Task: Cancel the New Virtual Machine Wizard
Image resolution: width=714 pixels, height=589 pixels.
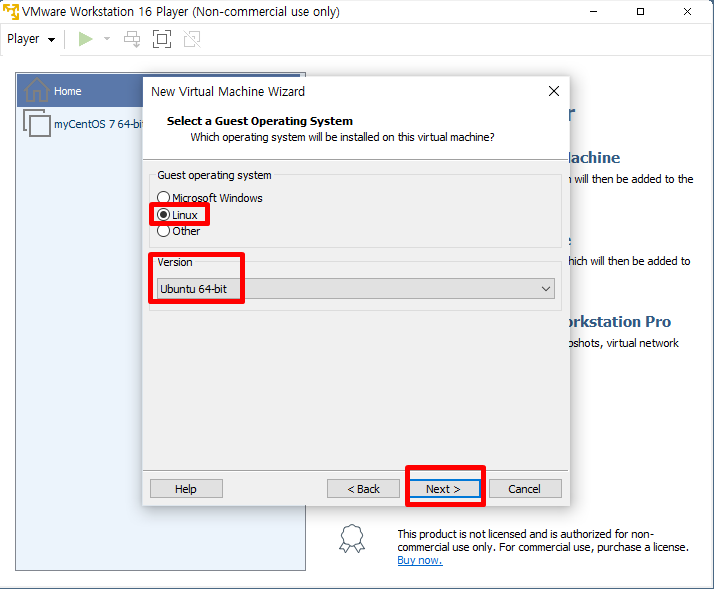Action: [x=525, y=489]
